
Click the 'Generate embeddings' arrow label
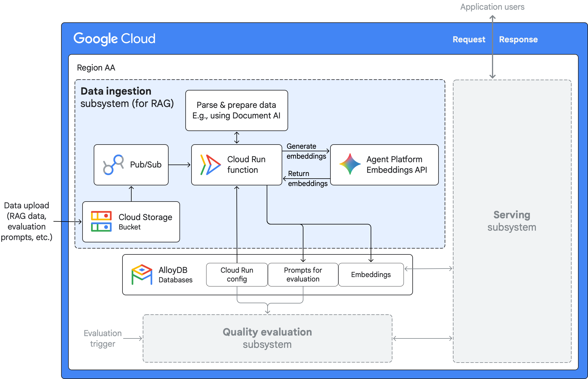(306, 151)
